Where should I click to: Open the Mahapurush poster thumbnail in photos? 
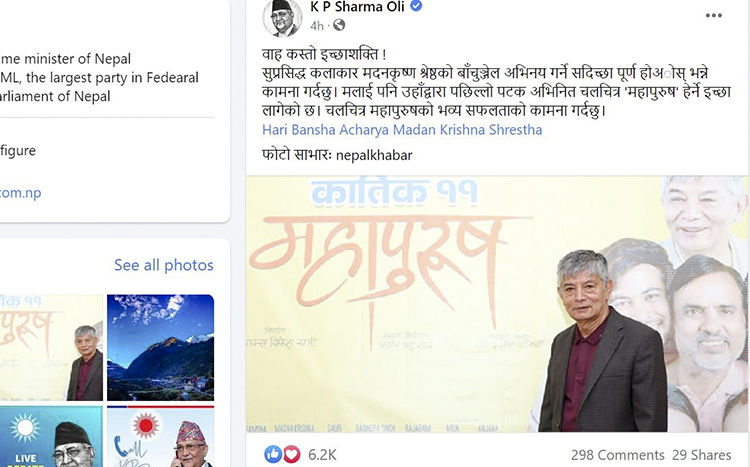point(51,347)
